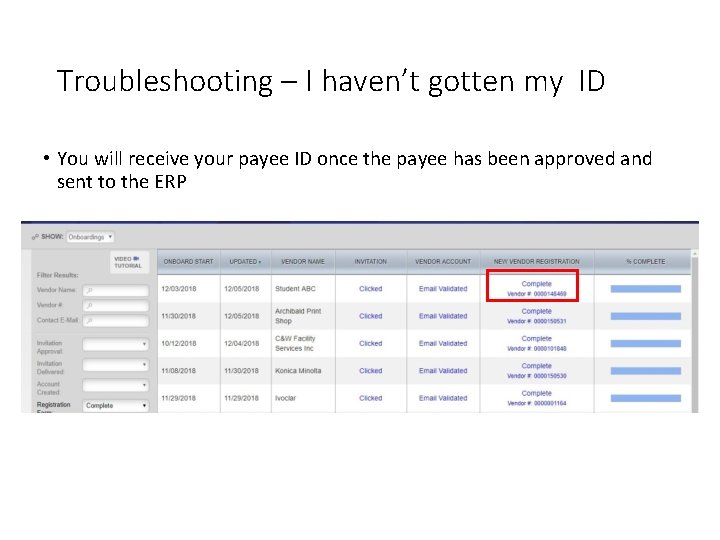Viewport: 720px width, 540px height.
Task: Select onboard start date 10/12/2018
Action: pyautogui.click(x=179, y=343)
